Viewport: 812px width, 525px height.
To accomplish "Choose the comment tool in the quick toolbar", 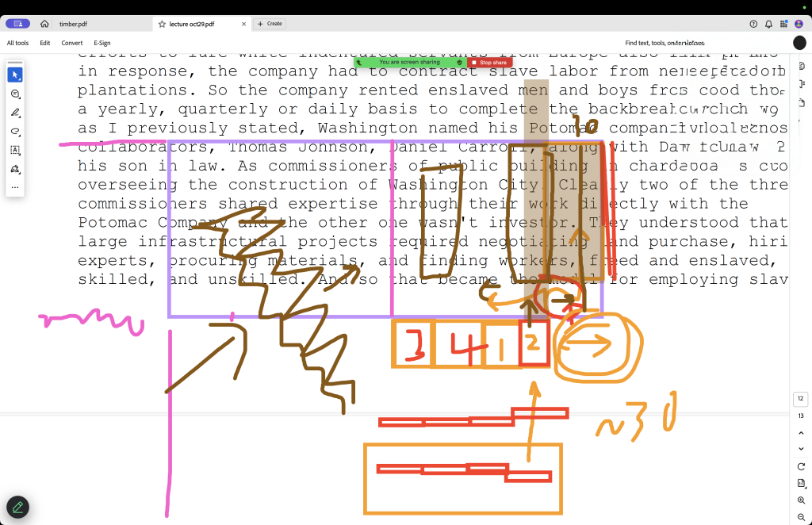I will point(15,94).
